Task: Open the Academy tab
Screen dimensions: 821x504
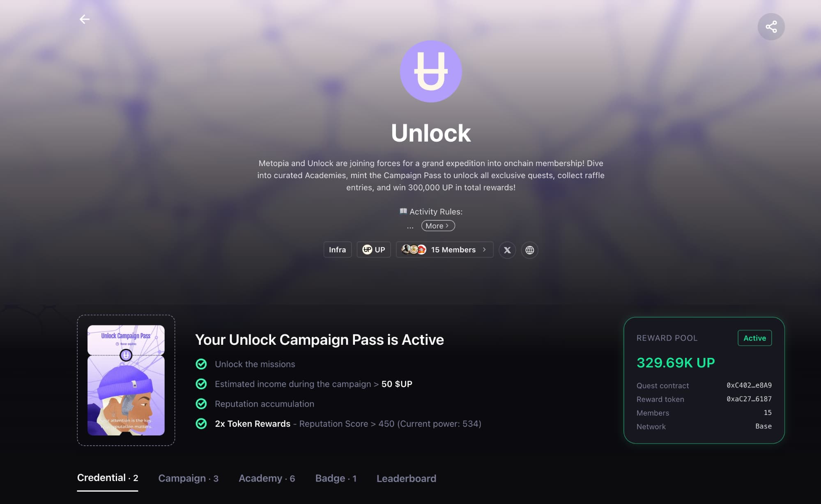Action: pos(267,478)
